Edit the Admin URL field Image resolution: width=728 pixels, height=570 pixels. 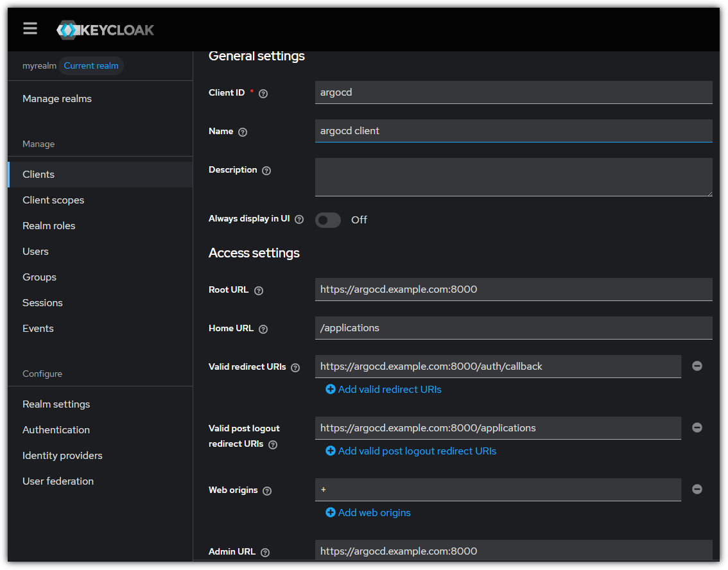514,551
